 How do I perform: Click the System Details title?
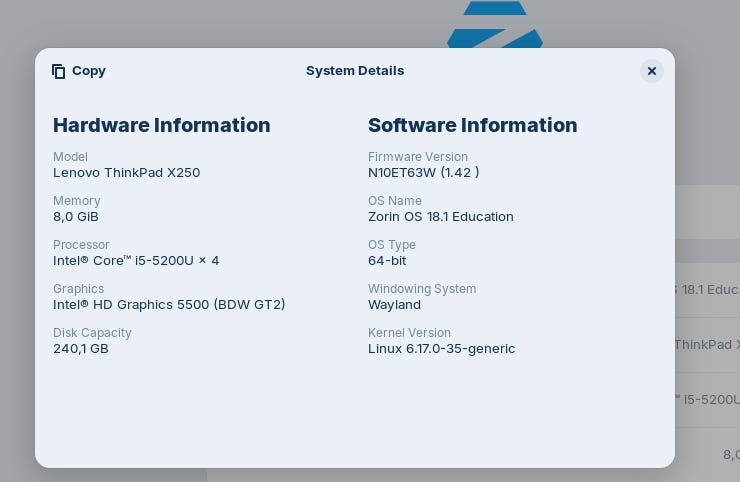coord(355,71)
